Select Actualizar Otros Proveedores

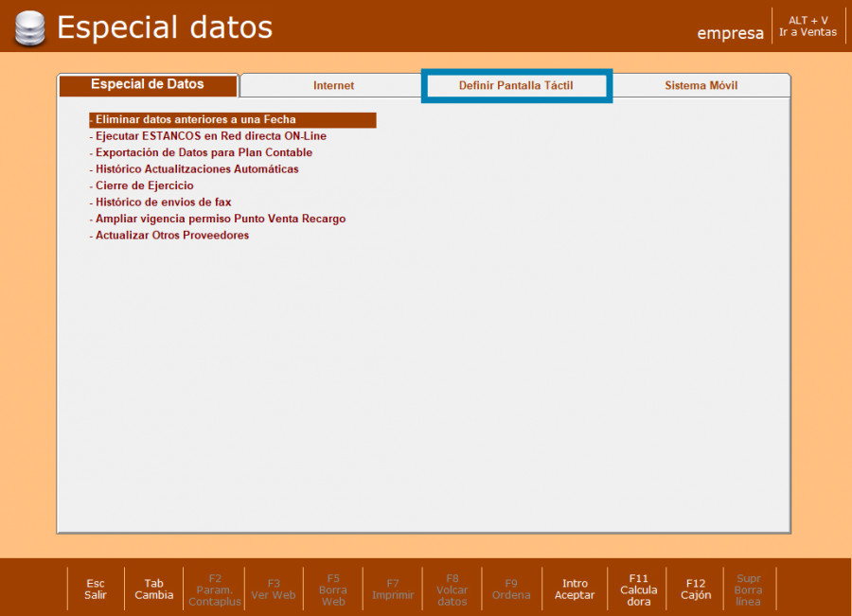coord(171,236)
